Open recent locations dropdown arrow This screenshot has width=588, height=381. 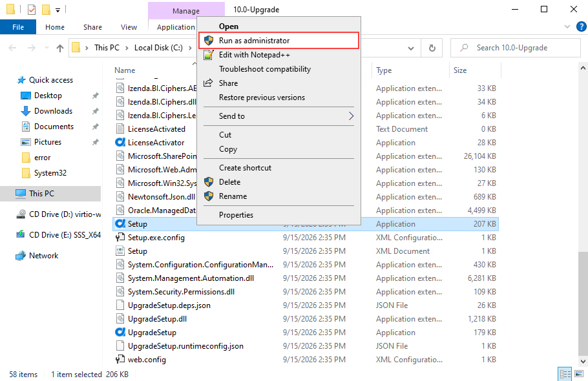pyautogui.click(x=47, y=48)
